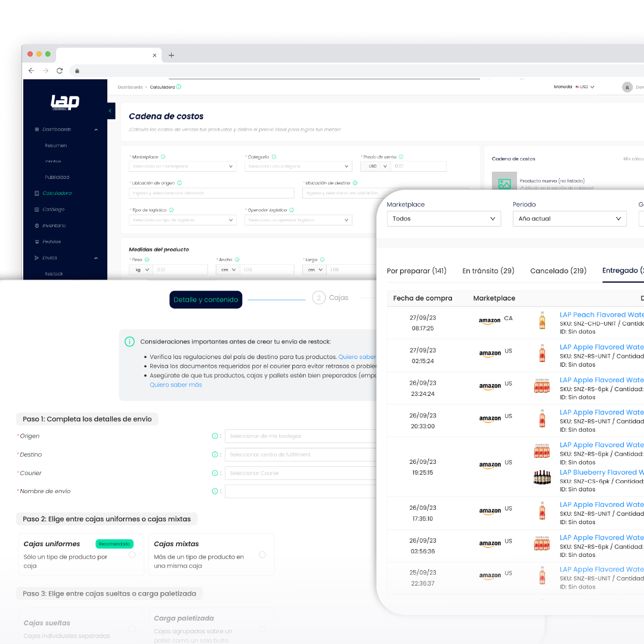This screenshot has height=644, width=644.
Task: Switch to Cancelado (219) tab
Action: coord(558,271)
